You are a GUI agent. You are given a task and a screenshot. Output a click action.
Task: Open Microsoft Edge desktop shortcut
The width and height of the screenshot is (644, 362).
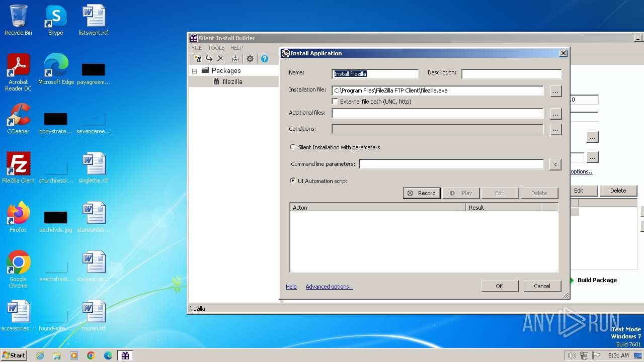coord(56,69)
